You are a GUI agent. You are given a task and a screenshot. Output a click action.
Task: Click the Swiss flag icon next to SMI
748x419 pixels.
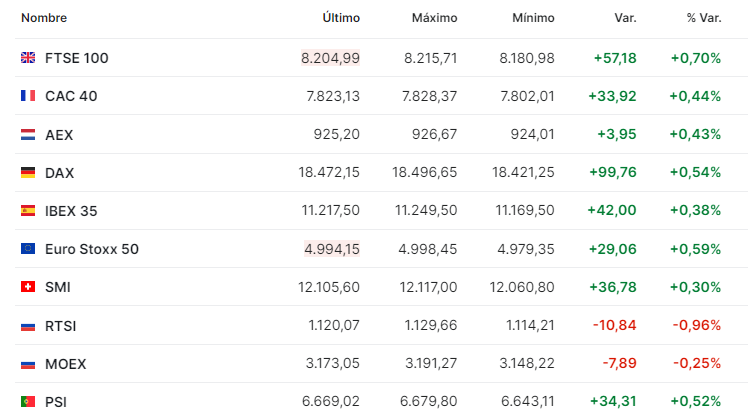click(x=28, y=287)
